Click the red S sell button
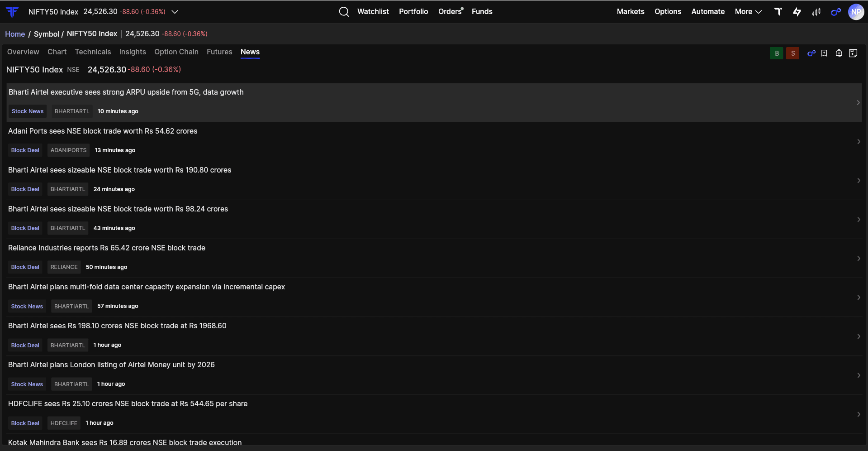Image resolution: width=868 pixels, height=451 pixels. (x=792, y=53)
